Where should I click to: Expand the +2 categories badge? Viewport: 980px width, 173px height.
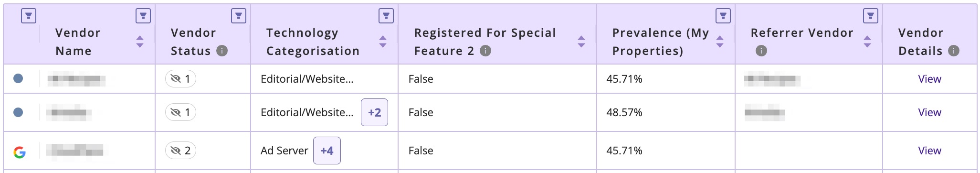(x=374, y=112)
